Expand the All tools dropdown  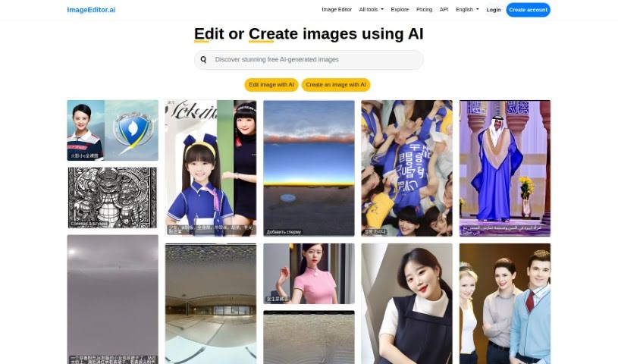coord(371,9)
